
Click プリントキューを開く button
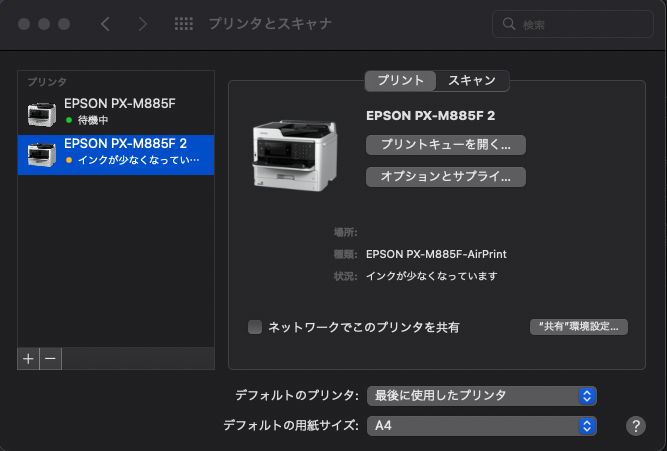446,145
